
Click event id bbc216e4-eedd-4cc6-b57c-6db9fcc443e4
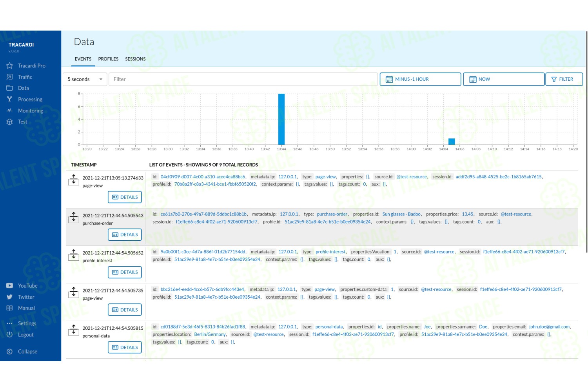tap(202, 290)
